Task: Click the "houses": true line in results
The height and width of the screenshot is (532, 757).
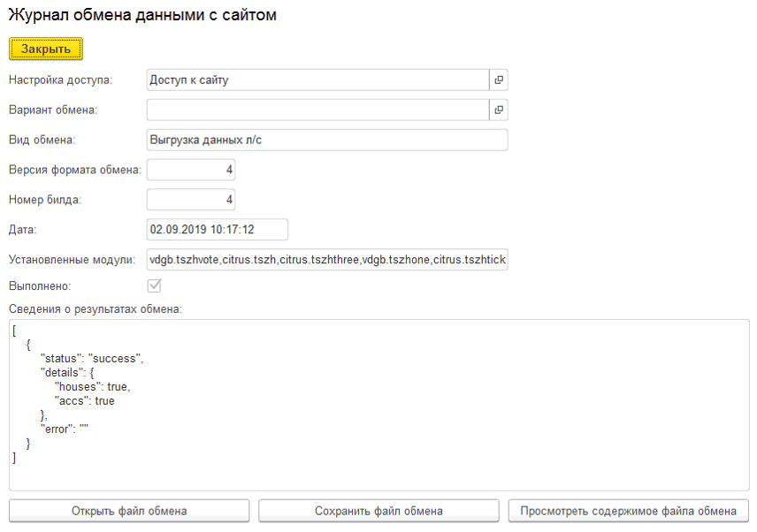Action: pos(93,386)
